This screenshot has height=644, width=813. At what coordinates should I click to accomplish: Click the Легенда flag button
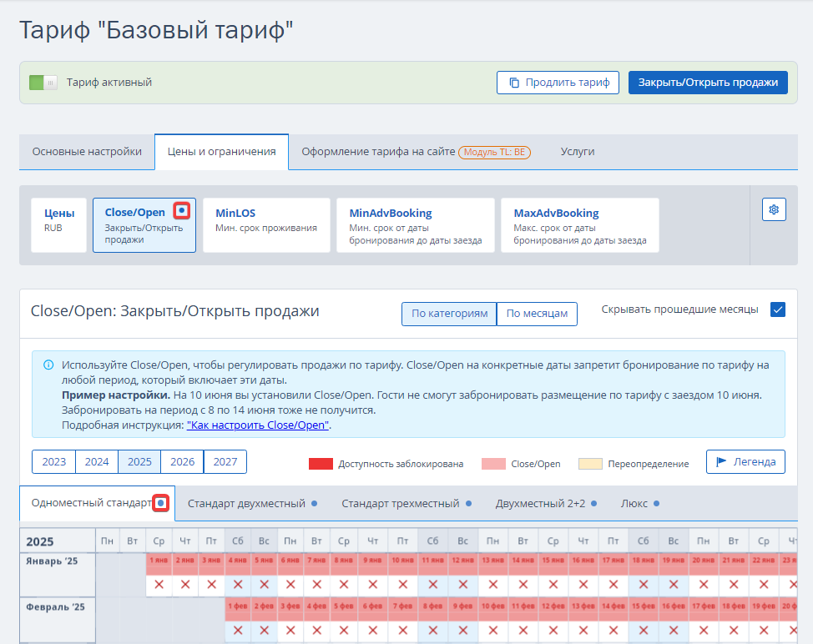(x=745, y=461)
